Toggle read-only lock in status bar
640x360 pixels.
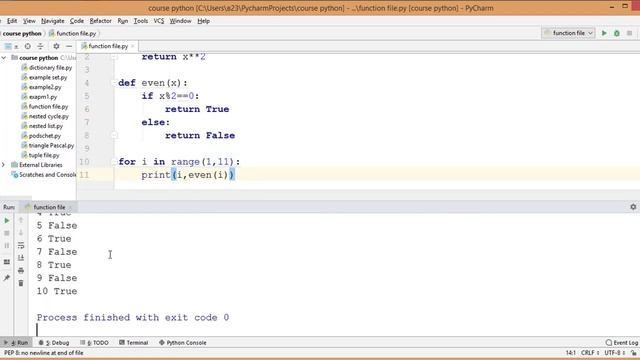634,353
